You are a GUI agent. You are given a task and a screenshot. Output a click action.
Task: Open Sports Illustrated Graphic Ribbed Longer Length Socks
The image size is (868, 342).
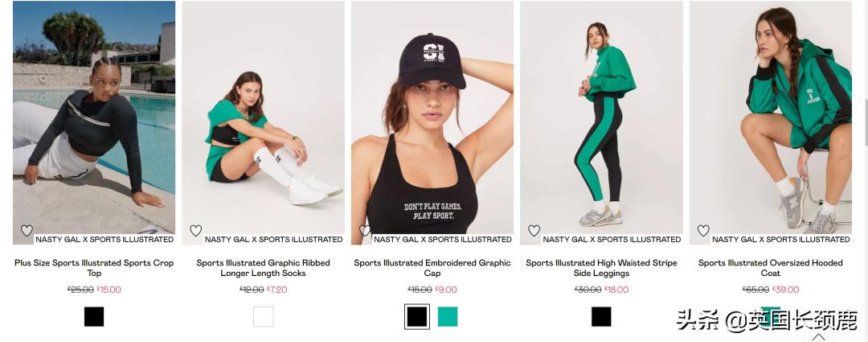tap(264, 268)
